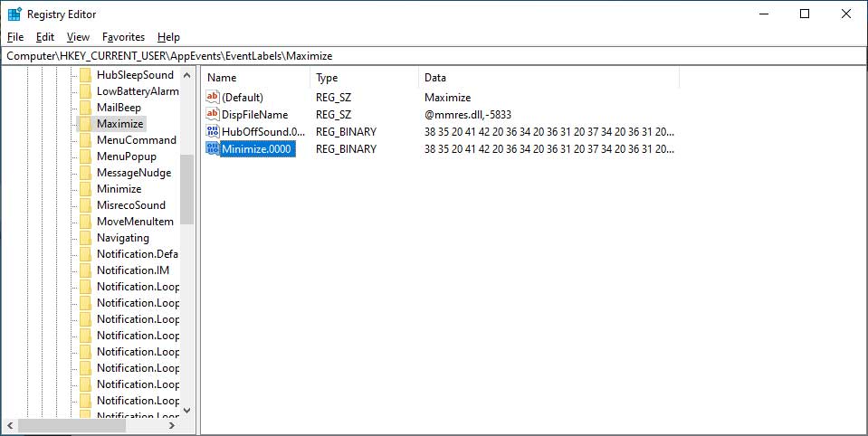The width and height of the screenshot is (868, 436).
Task: Select the HubOffSound.0... value name
Action: point(263,132)
